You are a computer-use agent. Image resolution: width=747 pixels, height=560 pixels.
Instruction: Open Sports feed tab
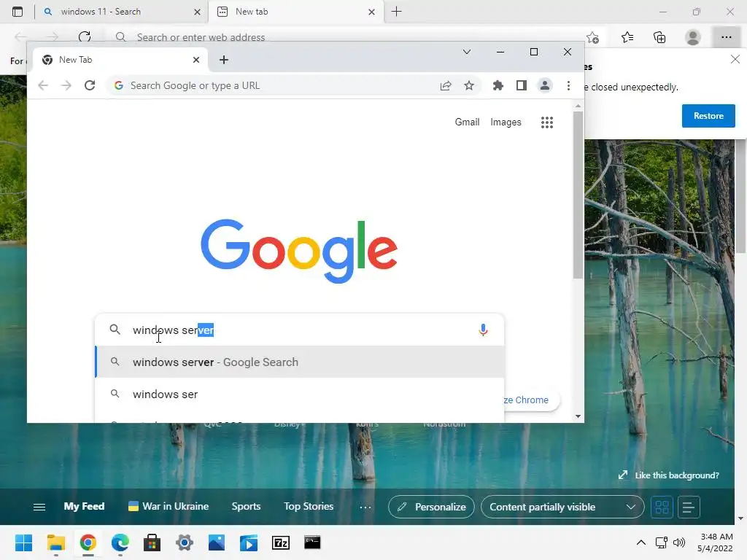[246, 506]
